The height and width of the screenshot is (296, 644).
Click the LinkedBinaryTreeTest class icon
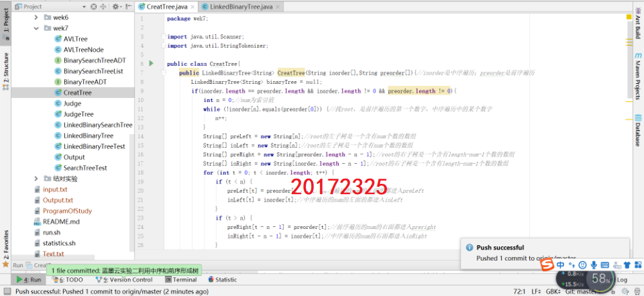pyautogui.click(x=58, y=146)
